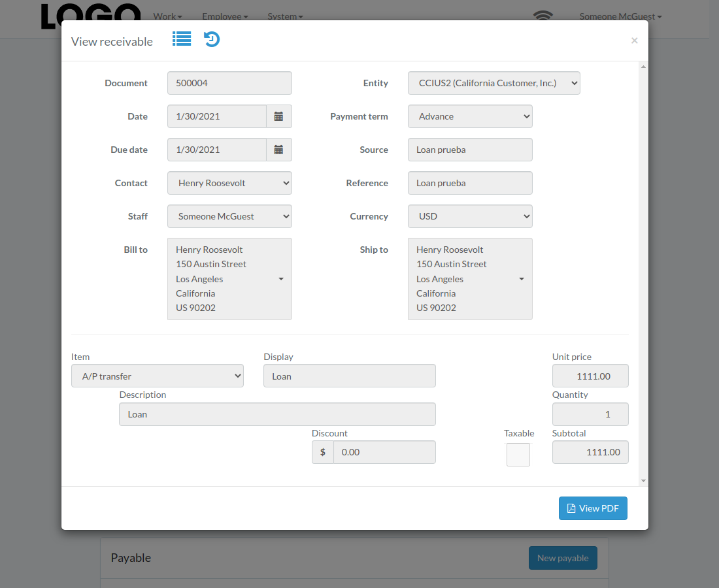This screenshot has height=588, width=719.
Task: Click the Source field
Action: (x=470, y=150)
